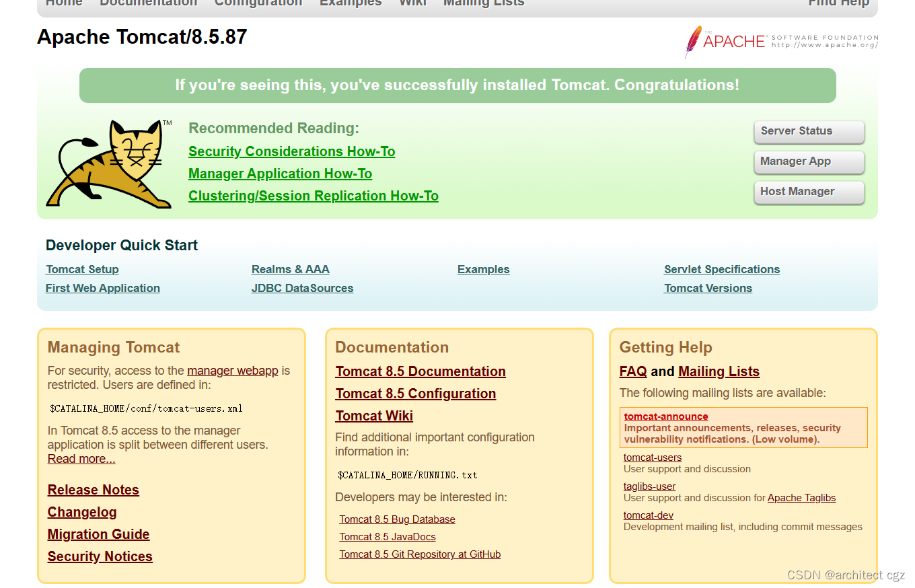The height and width of the screenshot is (588, 915).
Task: Open Tomcat 8.5 Git Repository at GitHub
Action: pyautogui.click(x=420, y=554)
